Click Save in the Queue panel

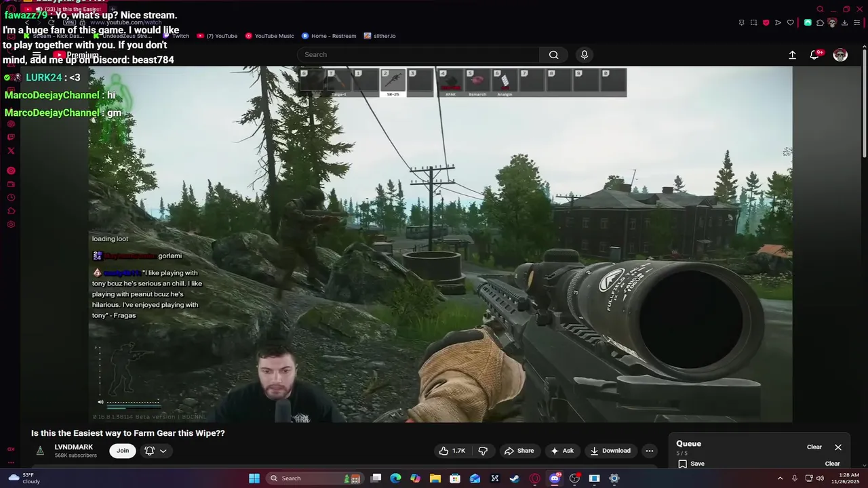tap(691, 464)
